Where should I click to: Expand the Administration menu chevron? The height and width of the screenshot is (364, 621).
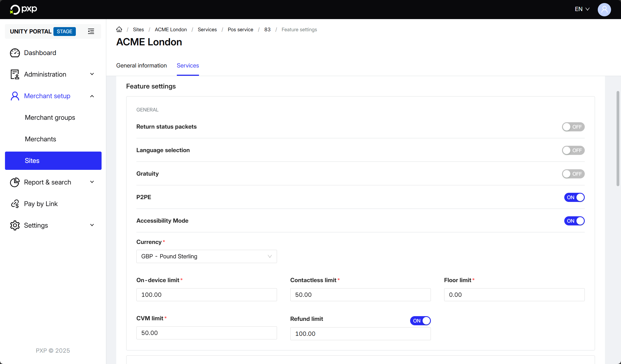(92, 74)
